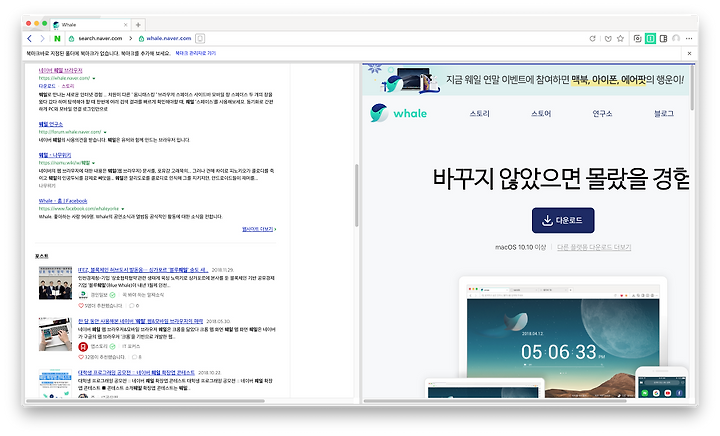This screenshot has width=720, height=436.
Task: Open Naver home via green N icon
Action: coord(57,39)
